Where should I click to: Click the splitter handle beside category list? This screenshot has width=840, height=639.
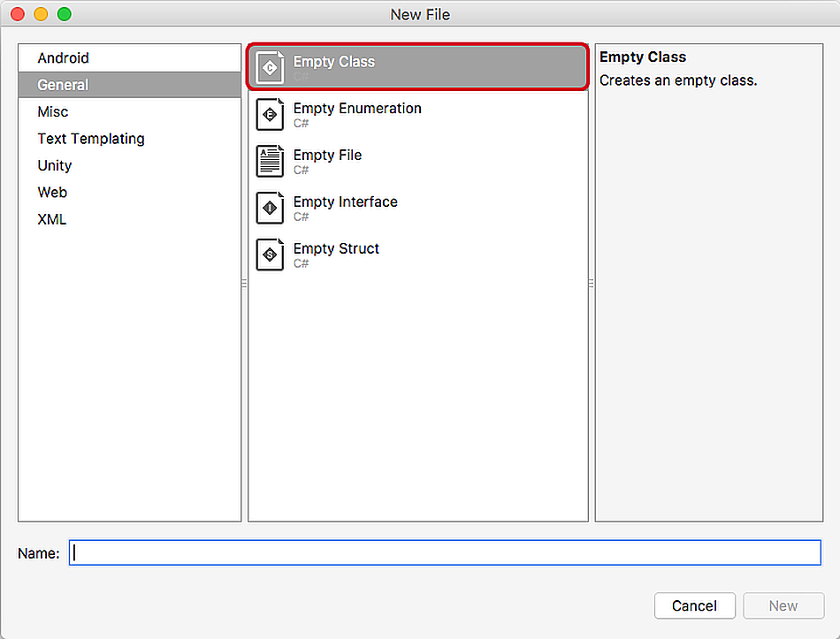tap(244, 283)
